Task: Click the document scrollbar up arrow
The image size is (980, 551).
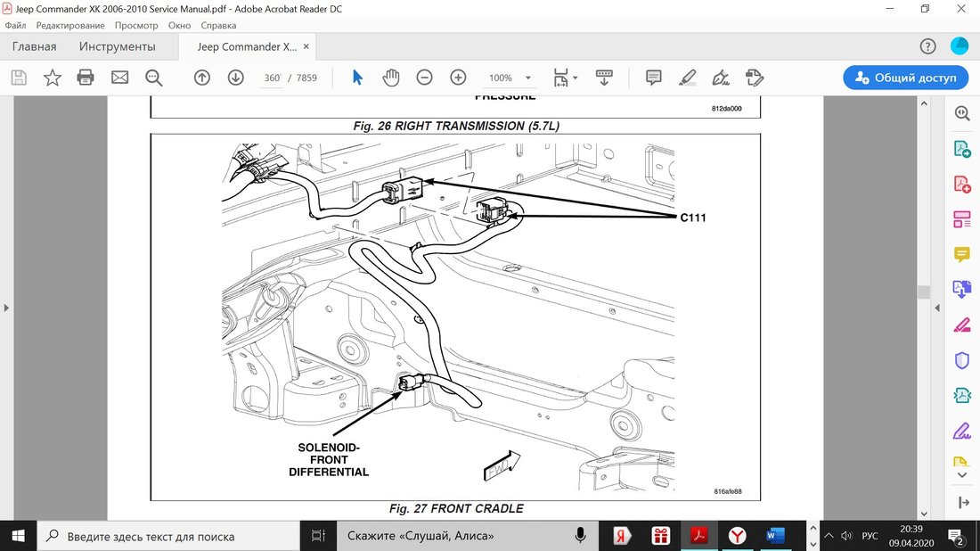Action: click(924, 103)
